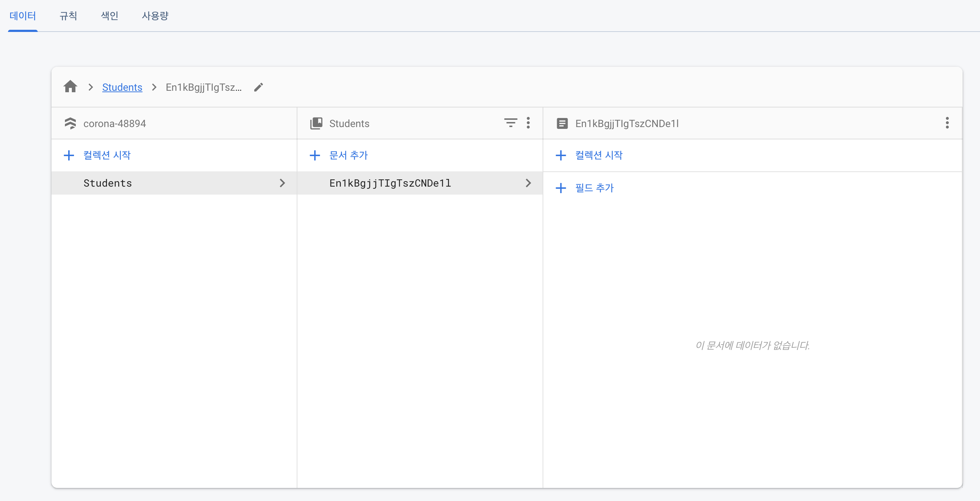The image size is (980, 501).
Task: Open the 색인 tab
Action: point(110,16)
